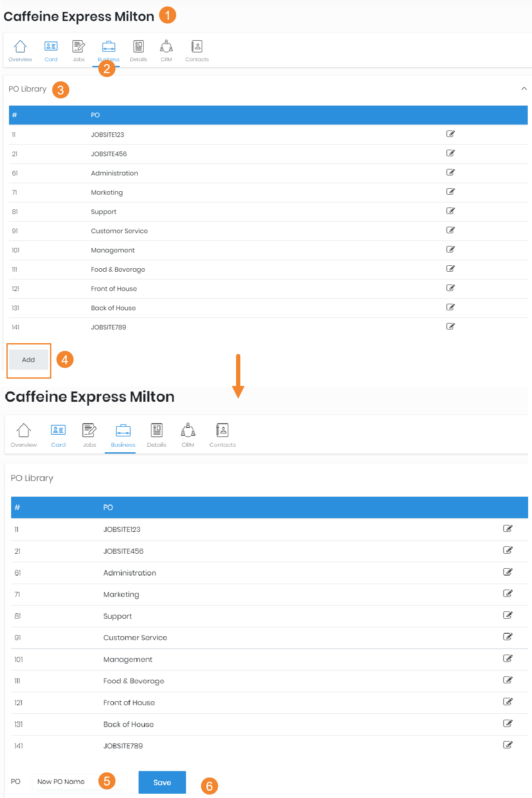Open Business tab in bottom navigation
The height and width of the screenshot is (798, 532).
point(123,435)
